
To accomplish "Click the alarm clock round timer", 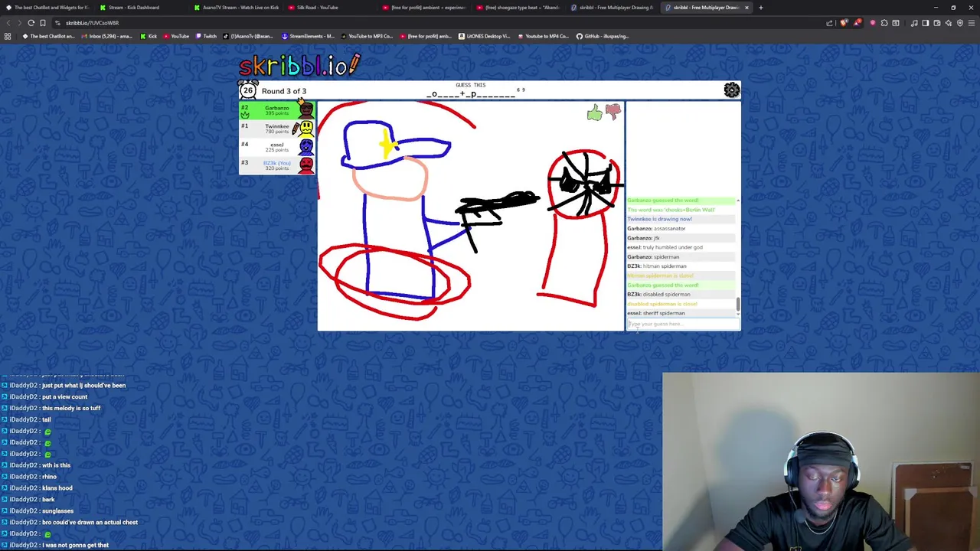I will tap(248, 90).
